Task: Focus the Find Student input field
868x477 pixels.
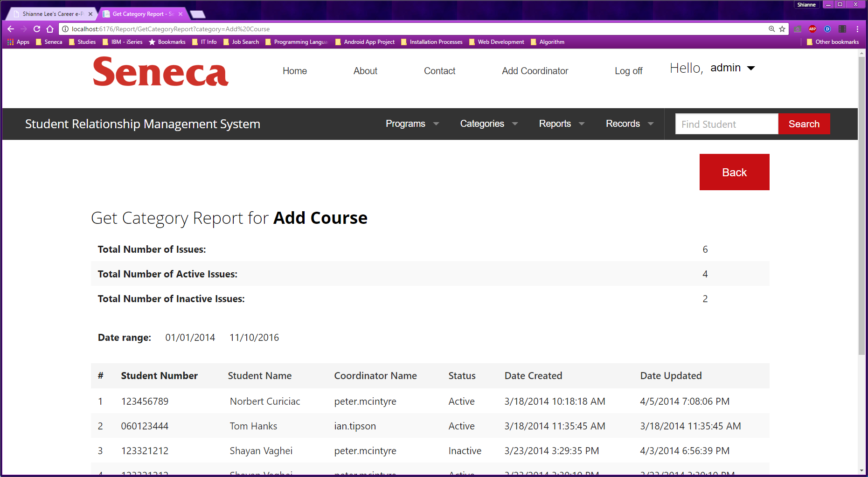Action: (x=727, y=124)
